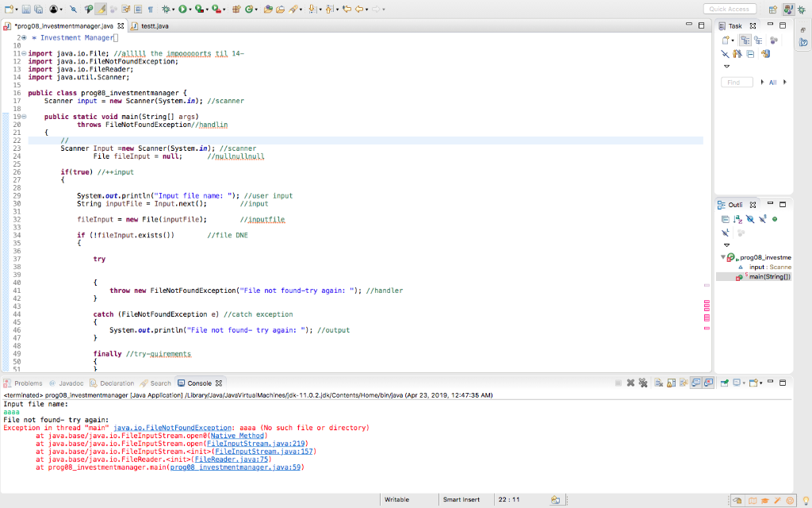Click Remove All Terminated Launches icon
Screen dimensions: 812x508
(x=642, y=383)
